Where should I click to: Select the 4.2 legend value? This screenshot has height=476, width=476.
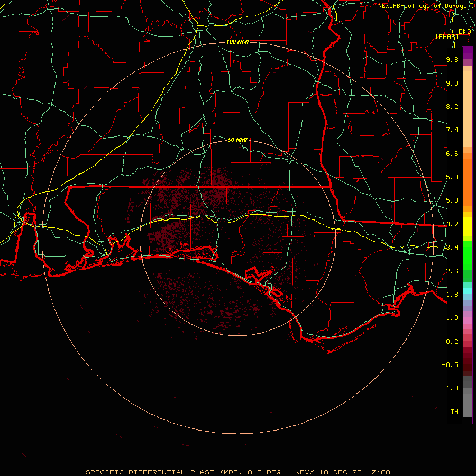point(452,224)
